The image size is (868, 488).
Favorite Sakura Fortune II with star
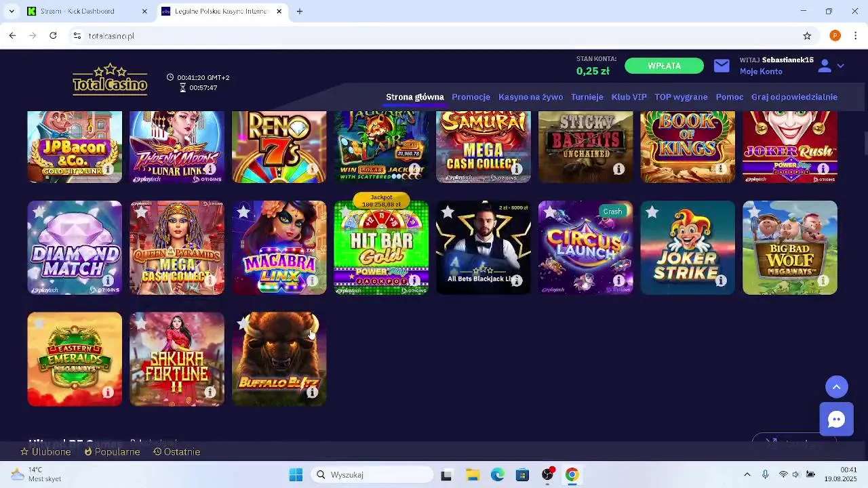[x=141, y=325]
